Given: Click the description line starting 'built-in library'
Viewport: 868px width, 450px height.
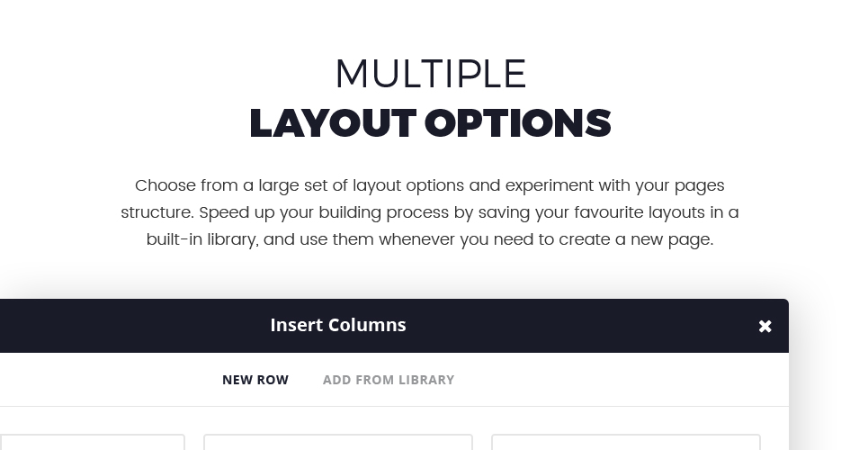Looking at the screenshot, I should [430, 239].
